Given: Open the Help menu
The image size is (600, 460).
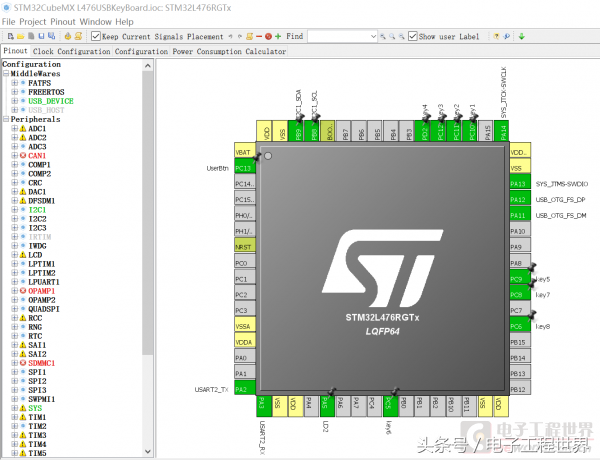Looking at the screenshot, I should pyautogui.click(x=124, y=22).
